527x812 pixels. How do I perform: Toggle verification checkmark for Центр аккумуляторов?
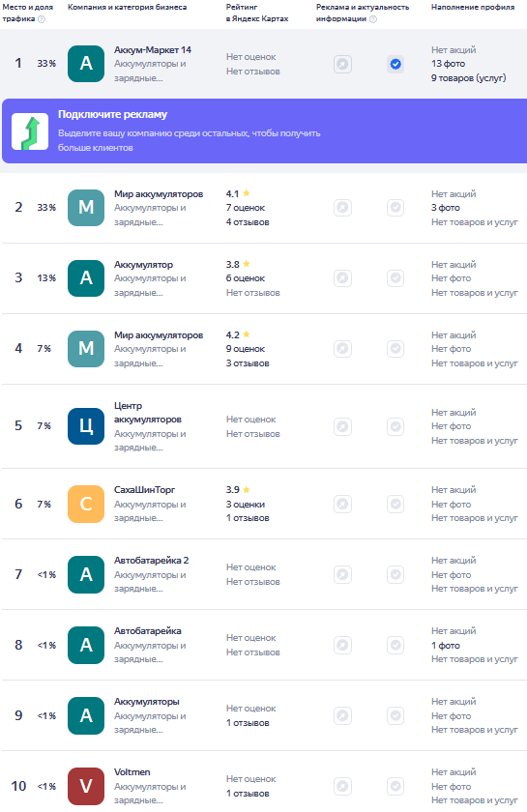395,426
